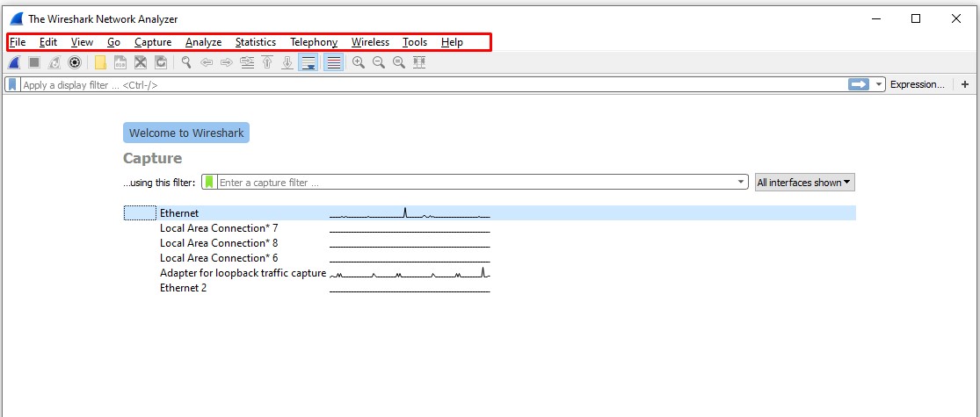Select Adapter for loopback traffic capture
980x417 pixels.
pos(243,273)
